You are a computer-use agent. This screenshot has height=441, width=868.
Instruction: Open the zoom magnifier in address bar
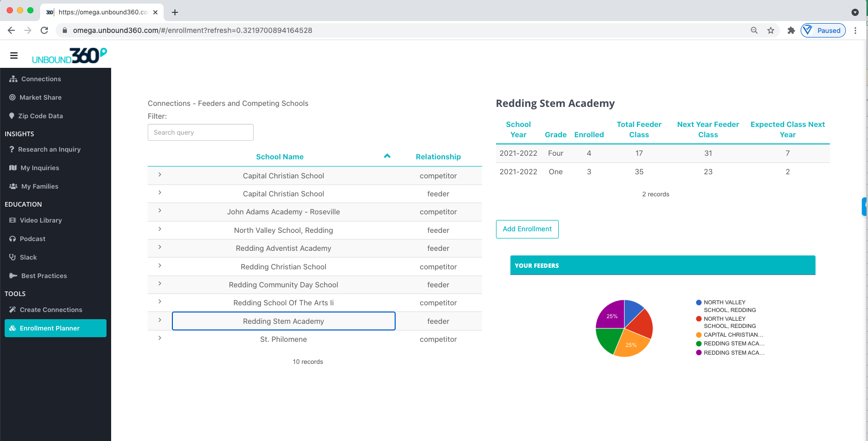(754, 30)
